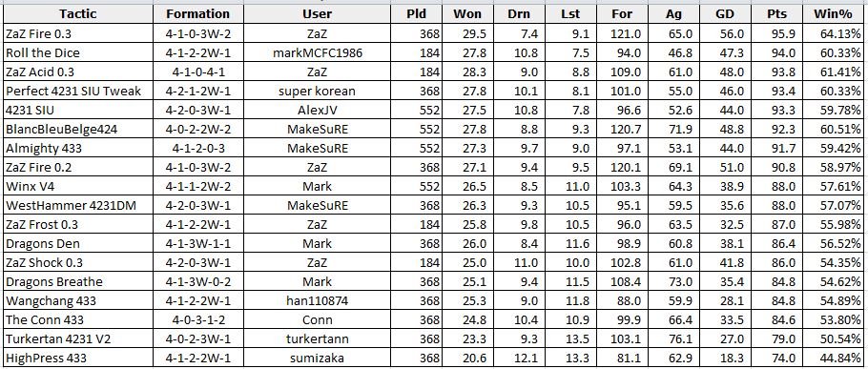Image resolution: width=868 pixels, height=369 pixels.
Task: Select the BlancBleuBelge424 tactic cell
Action: coord(77,129)
